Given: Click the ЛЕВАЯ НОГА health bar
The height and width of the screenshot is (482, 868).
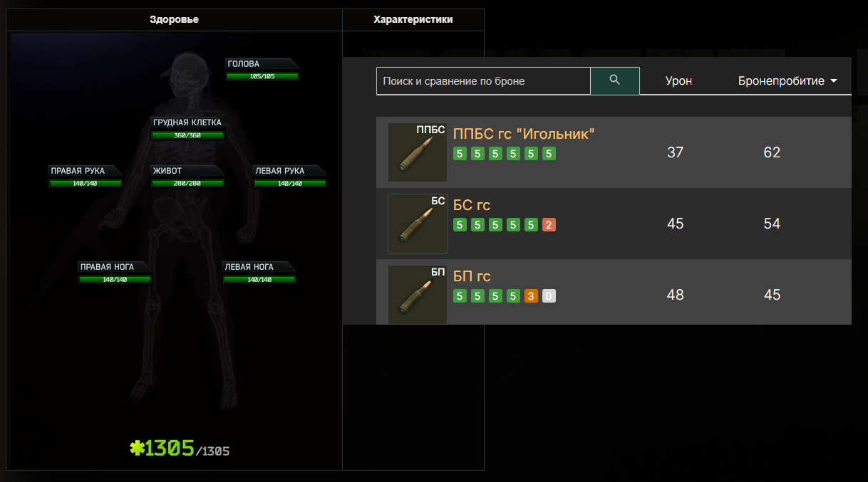Looking at the screenshot, I should tap(259, 279).
